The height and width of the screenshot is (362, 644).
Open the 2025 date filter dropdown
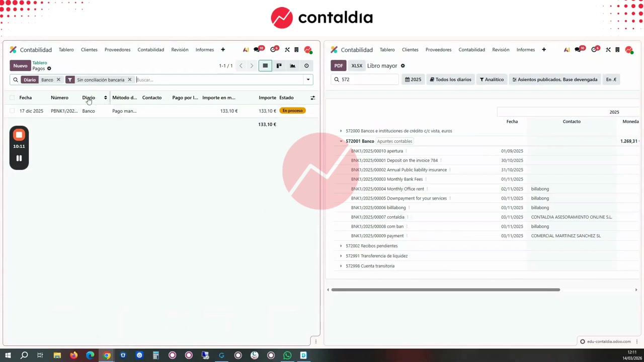[x=413, y=79]
